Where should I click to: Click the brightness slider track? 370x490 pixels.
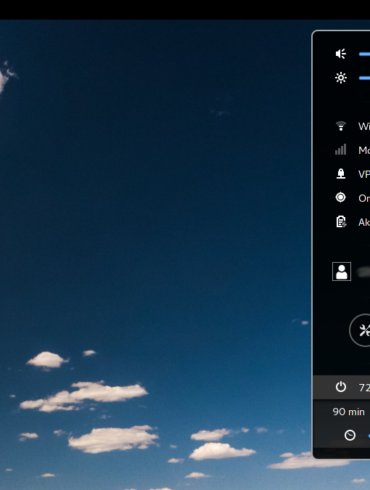coord(364,78)
